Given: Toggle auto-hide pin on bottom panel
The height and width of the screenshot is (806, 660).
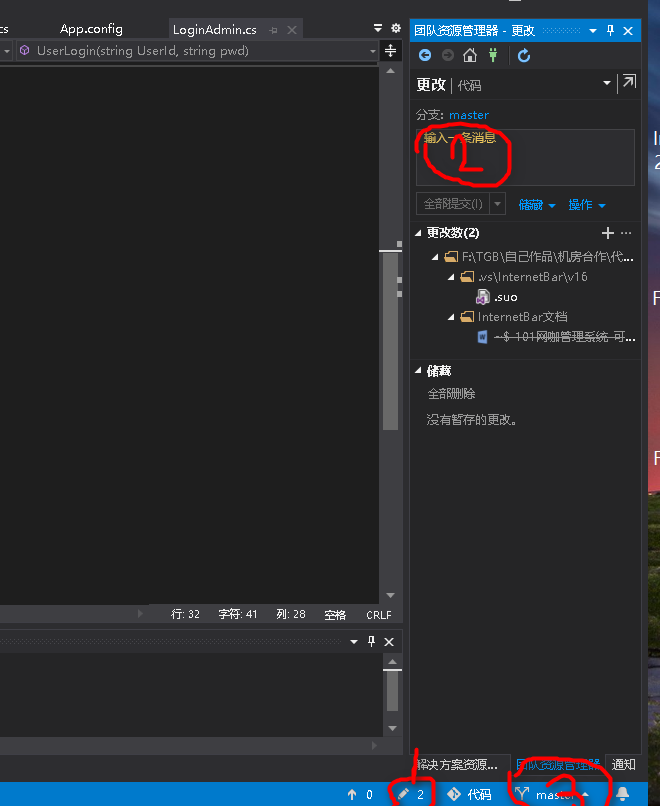Looking at the screenshot, I should click(371, 641).
